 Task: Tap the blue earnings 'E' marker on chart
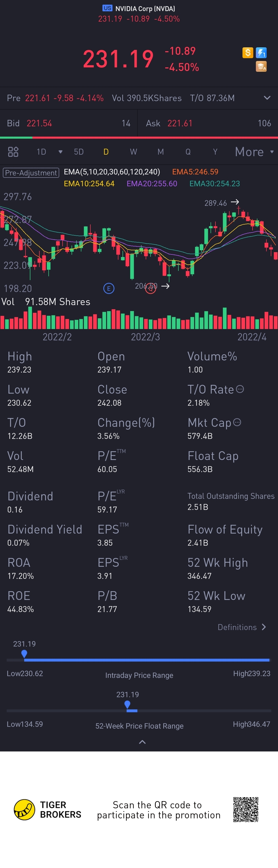[x=109, y=288]
